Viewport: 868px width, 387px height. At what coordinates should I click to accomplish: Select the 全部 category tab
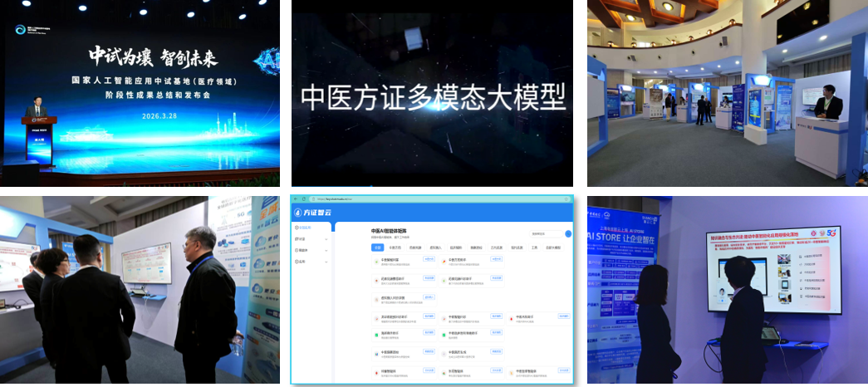click(x=377, y=247)
